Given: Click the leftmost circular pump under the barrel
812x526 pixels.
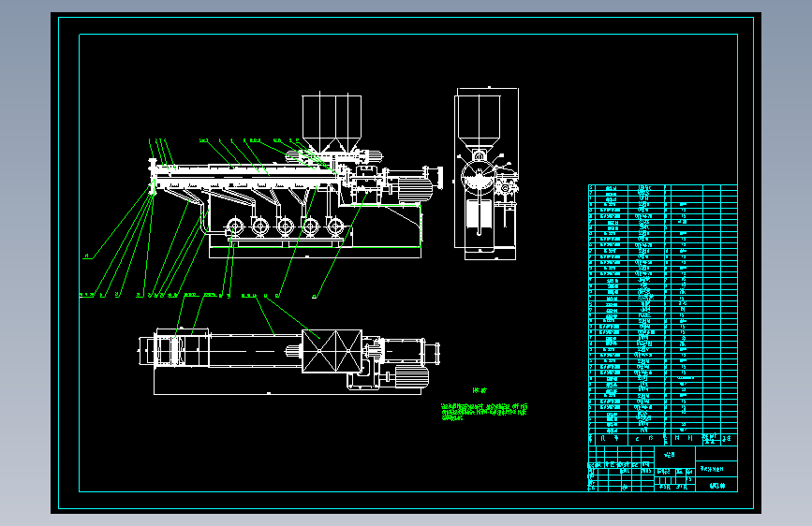Looking at the screenshot, I should click(235, 227).
